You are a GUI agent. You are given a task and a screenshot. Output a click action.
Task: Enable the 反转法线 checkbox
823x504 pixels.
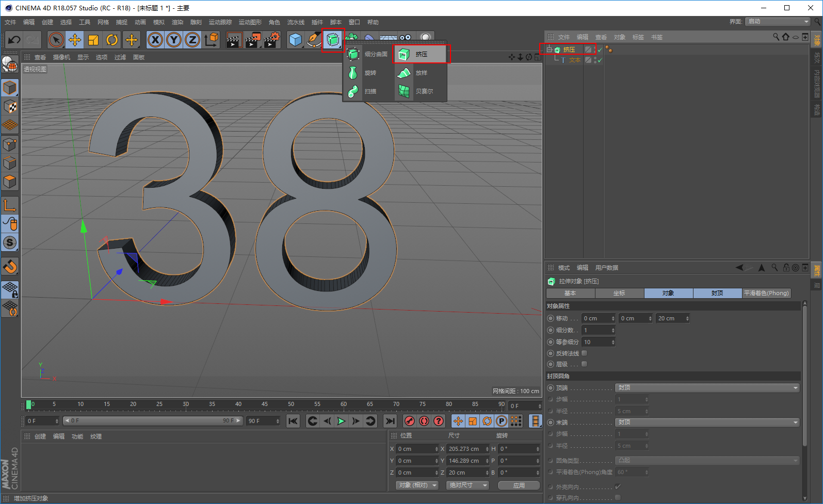(x=585, y=353)
